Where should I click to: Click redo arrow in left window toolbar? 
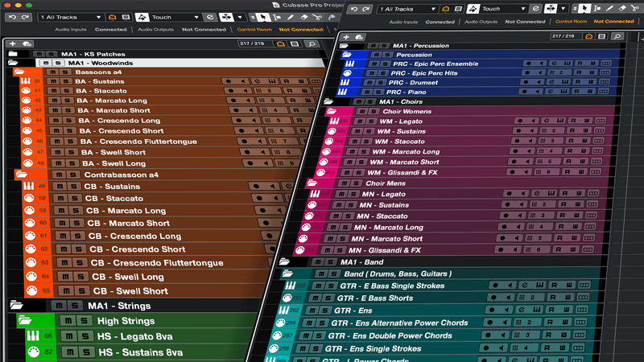coord(26,17)
